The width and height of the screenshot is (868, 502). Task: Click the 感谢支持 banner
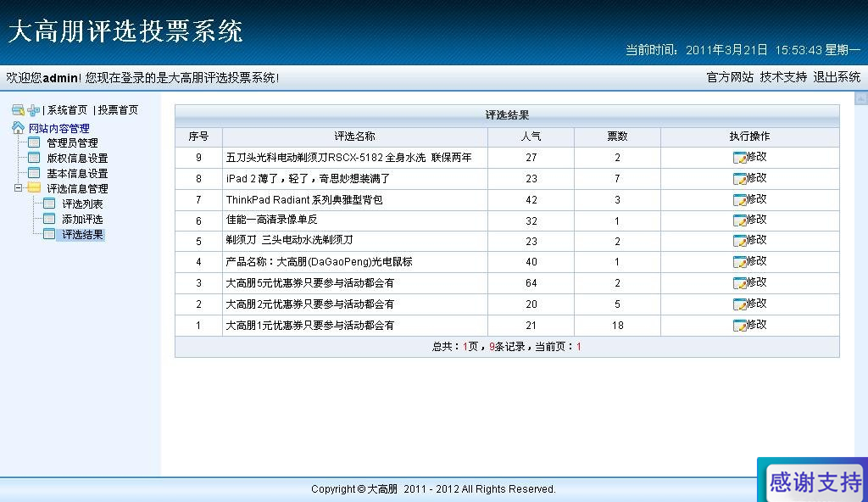click(815, 482)
